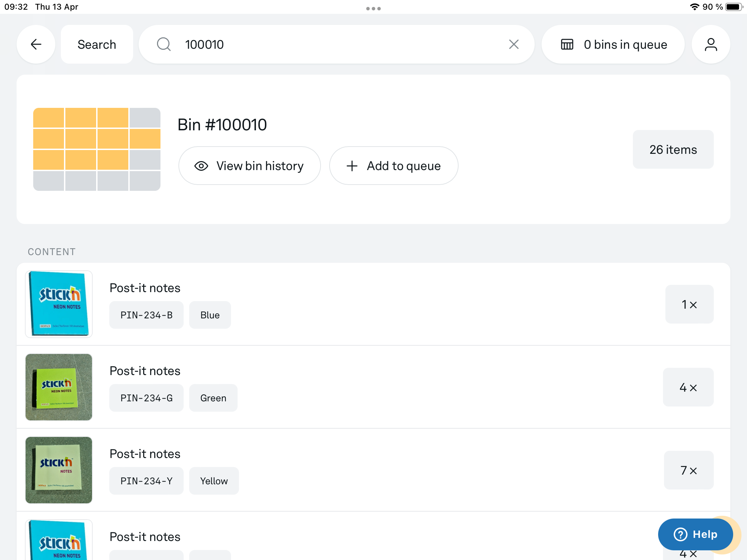Tap the Wi-Fi status icon
747x560 pixels.
[x=694, y=7]
